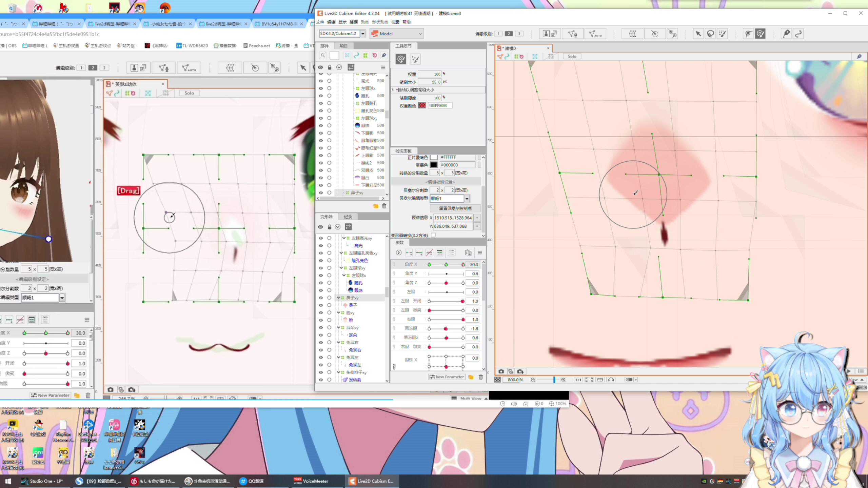Click the deformation path tool icon
The image size is (868, 488).
pyautogui.click(x=798, y=34)
